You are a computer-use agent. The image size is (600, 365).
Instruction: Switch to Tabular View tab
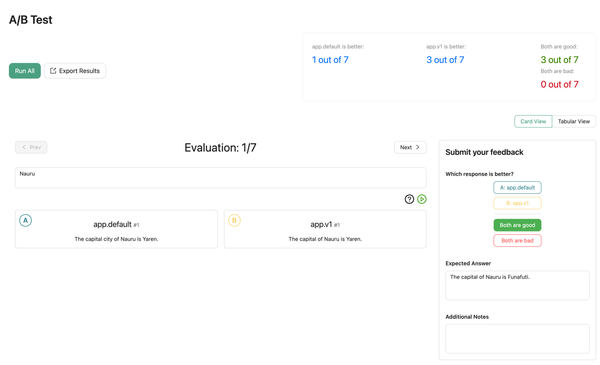tap(574, 121)
